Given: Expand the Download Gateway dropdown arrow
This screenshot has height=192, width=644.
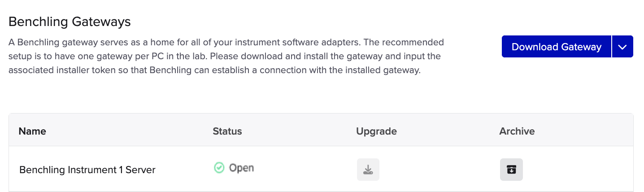Looking at the screenshot, I should [x=622, y=47].
